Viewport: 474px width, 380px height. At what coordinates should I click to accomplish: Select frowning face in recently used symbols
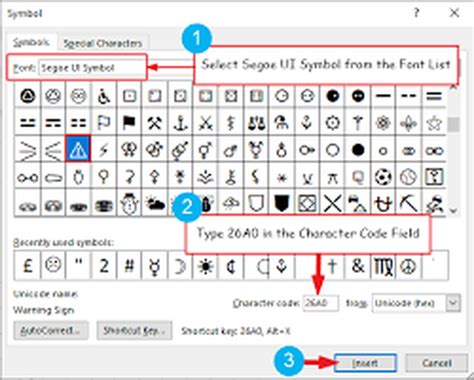pos(53,266)
